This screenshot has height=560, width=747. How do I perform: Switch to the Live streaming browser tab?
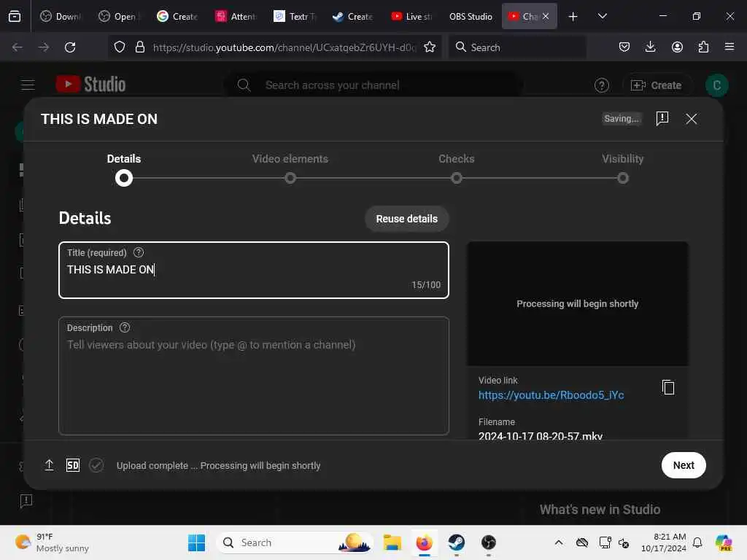(x=411, y=16)
